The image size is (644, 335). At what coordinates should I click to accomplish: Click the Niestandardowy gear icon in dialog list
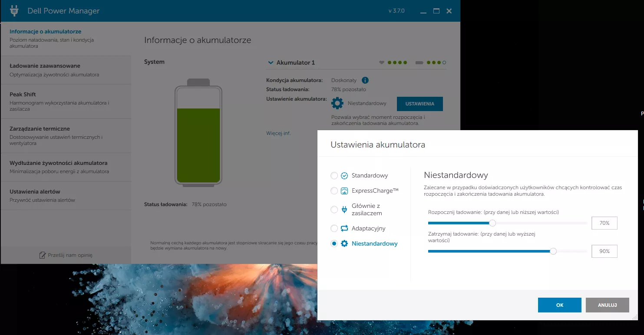click(344, 243)
